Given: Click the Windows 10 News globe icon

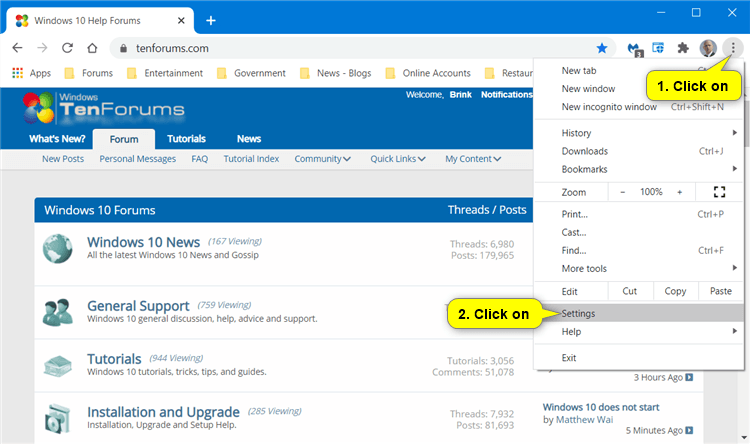Looking at the screenshot, I should [57, 249].
